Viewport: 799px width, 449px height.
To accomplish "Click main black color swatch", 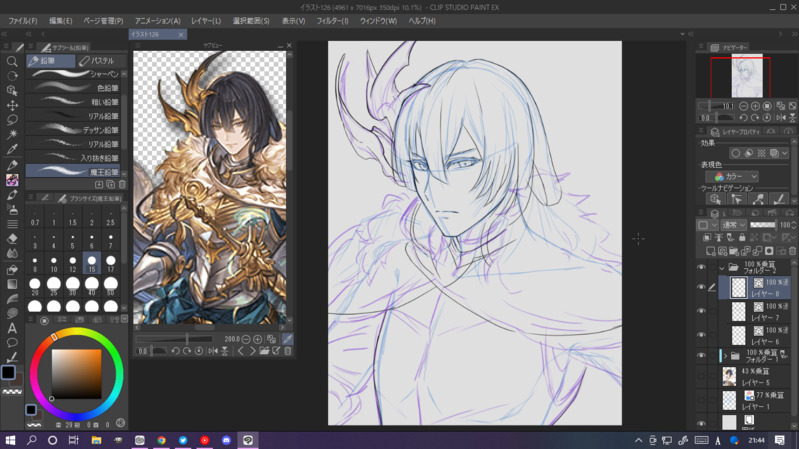I will tap(8, 372).
